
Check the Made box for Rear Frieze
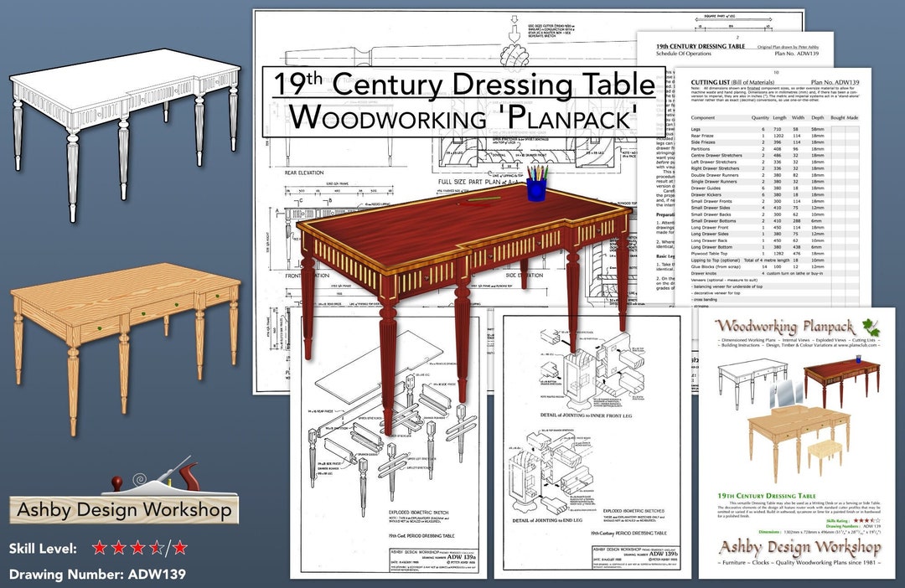click(x=851, y=136)
